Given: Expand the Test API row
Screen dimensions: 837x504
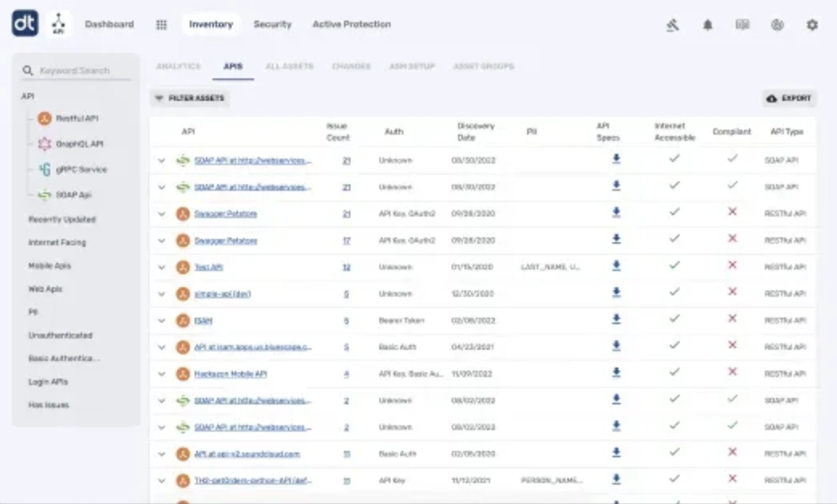Looking at the screenshot, I should (162, 267).
